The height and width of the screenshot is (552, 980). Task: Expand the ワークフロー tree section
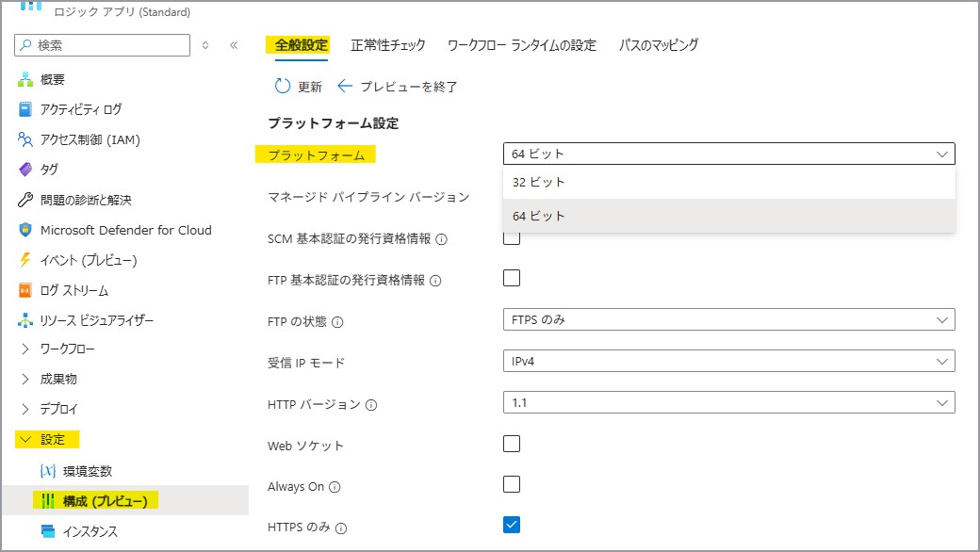click(25, 349)
